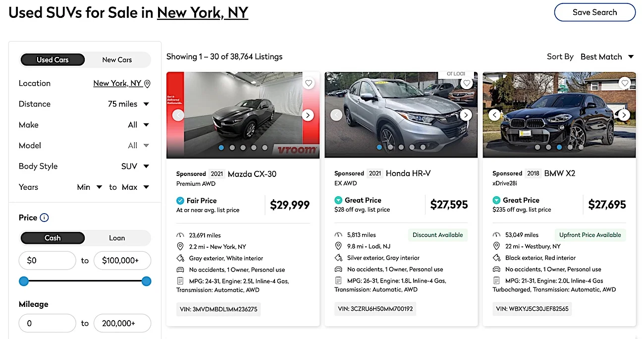The image size is (644, 339).
Task: Open the Distance 75 miles dropdown
Action: click(129, 104)
